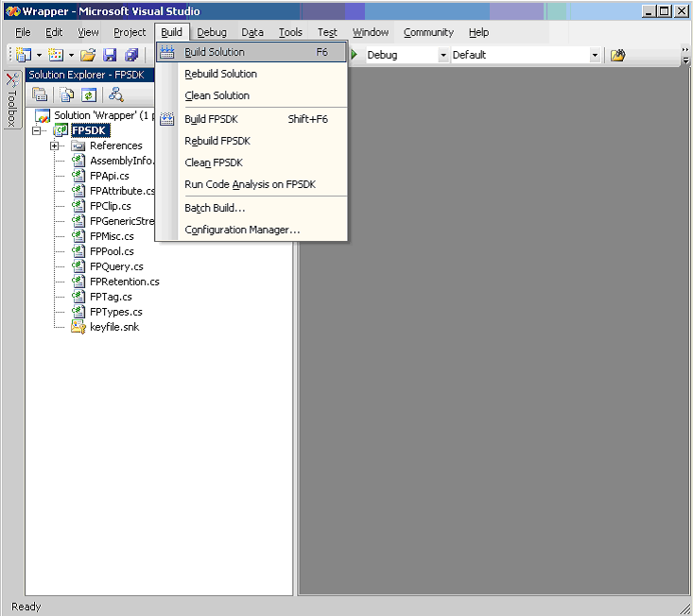Select FPTag.cs in the tree
Image resolution: width=693 pixels, height=616 pixels.
tap(111, 297)
